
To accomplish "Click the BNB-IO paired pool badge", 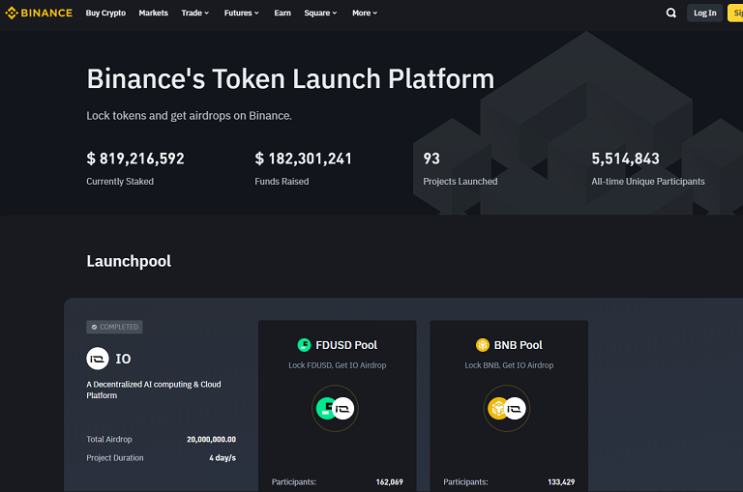I will click(507, 408).
